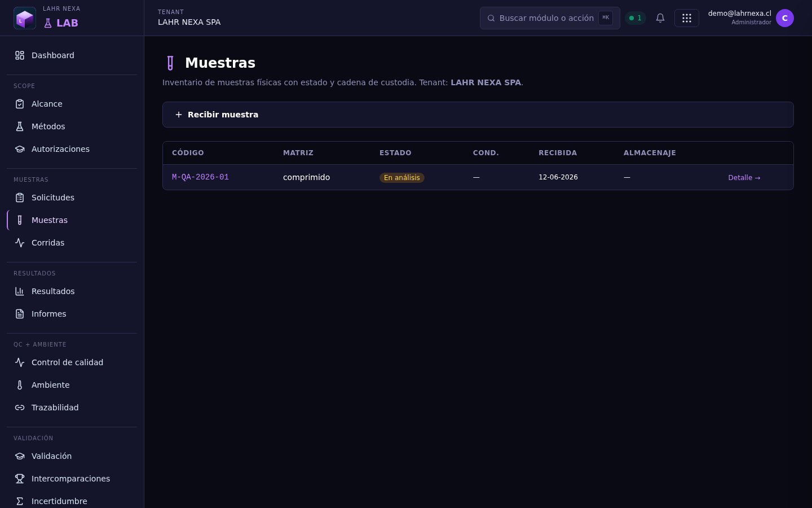812x508 pixels.
Task: Click the COND. column header
Action: pos(486,153)
